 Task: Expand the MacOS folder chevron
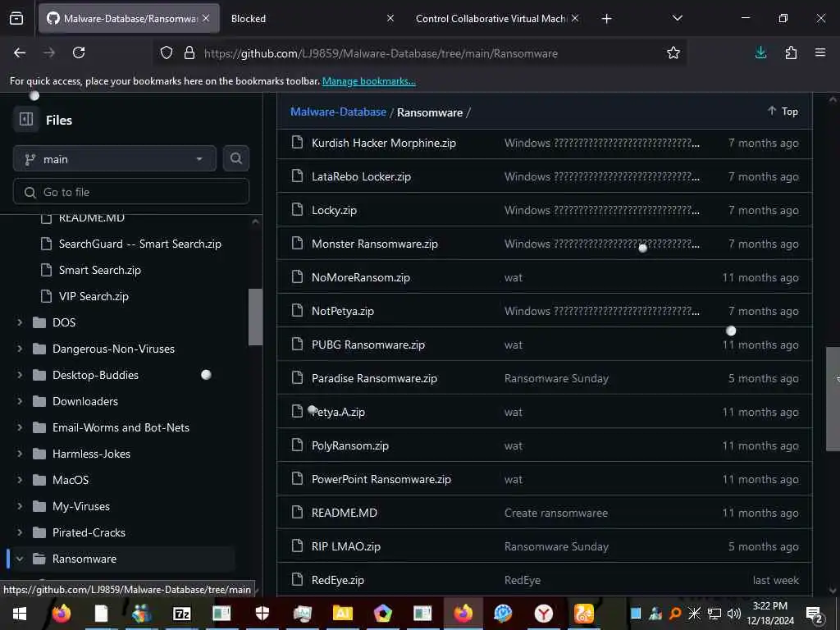coord(20,480)
